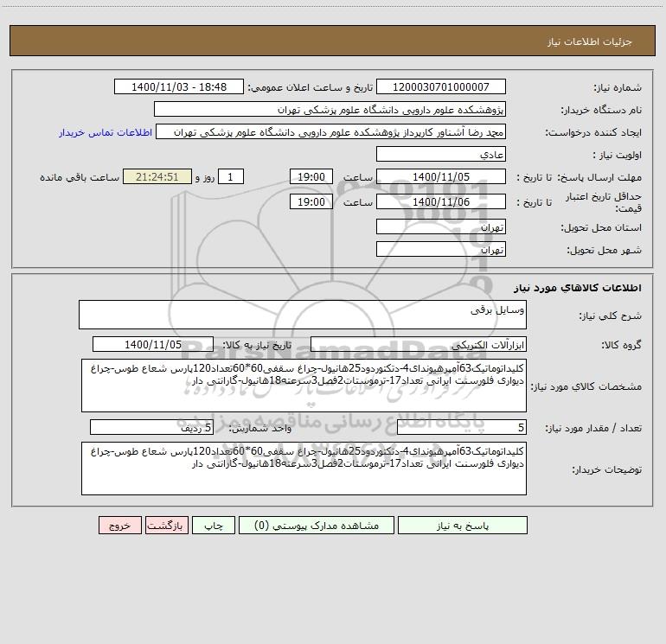Viewport: 666px width, 644px height.
Task: Click the 'پاسخ به نیاز' button
Action: pyautogui.click(x=462, y=525)
